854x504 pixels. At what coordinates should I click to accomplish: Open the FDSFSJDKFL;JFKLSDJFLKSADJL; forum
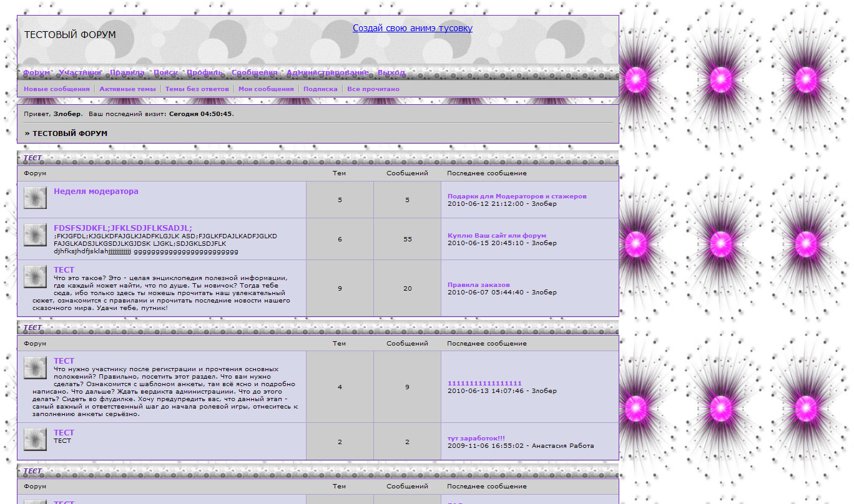[123, 228]
